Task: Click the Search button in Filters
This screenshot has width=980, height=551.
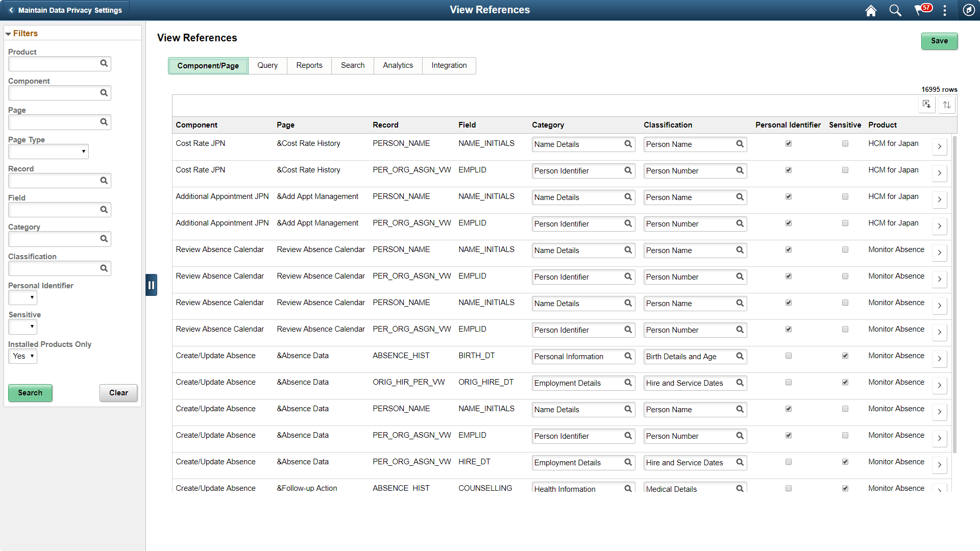Action: coord(30,393)
